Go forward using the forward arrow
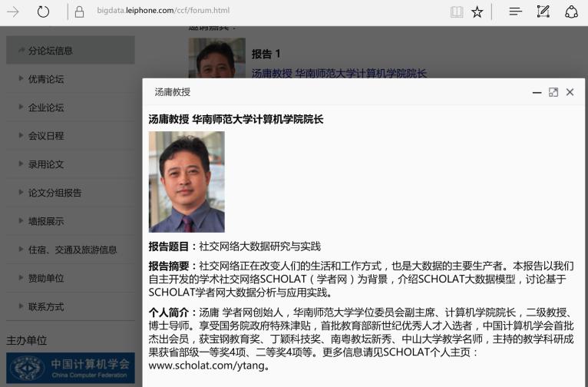This screenshot has height=387, width=588. [13, 12]
